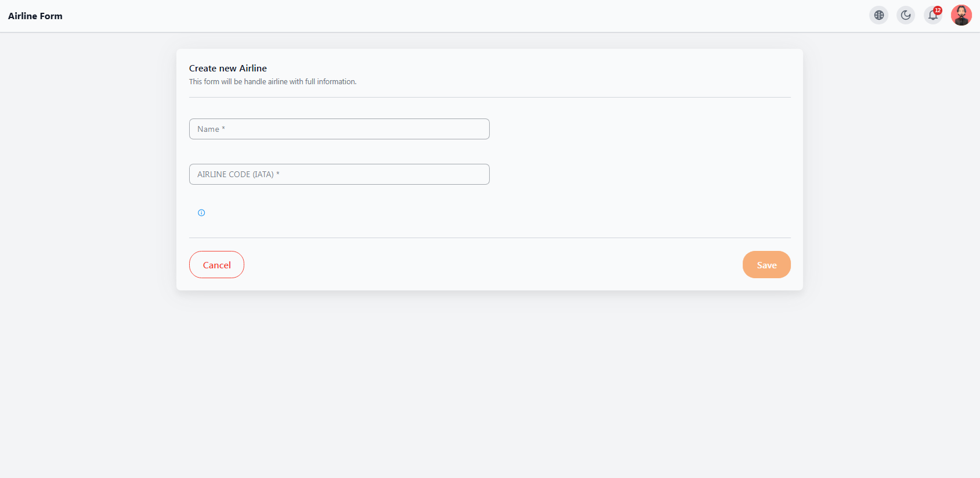
Task: Click the Name * placeholder label
Action: (211, 129)
